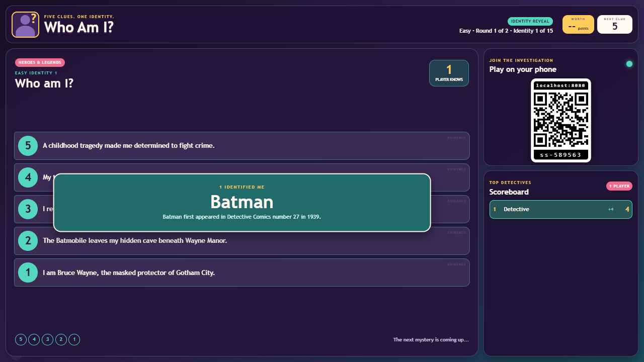Open the Worth points box
The height and width of the screenshot is (362, 644).
pyautogui.click(x=578, y=25)
